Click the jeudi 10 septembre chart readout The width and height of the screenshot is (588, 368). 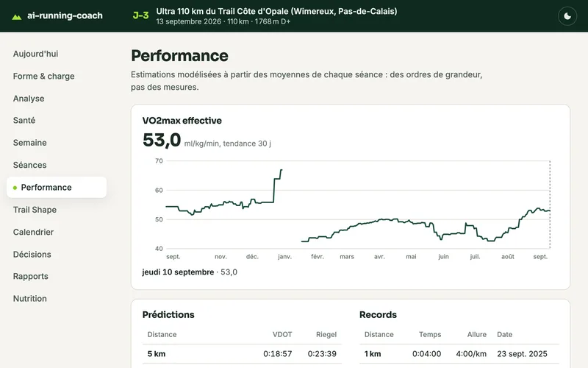pos(190,272)
